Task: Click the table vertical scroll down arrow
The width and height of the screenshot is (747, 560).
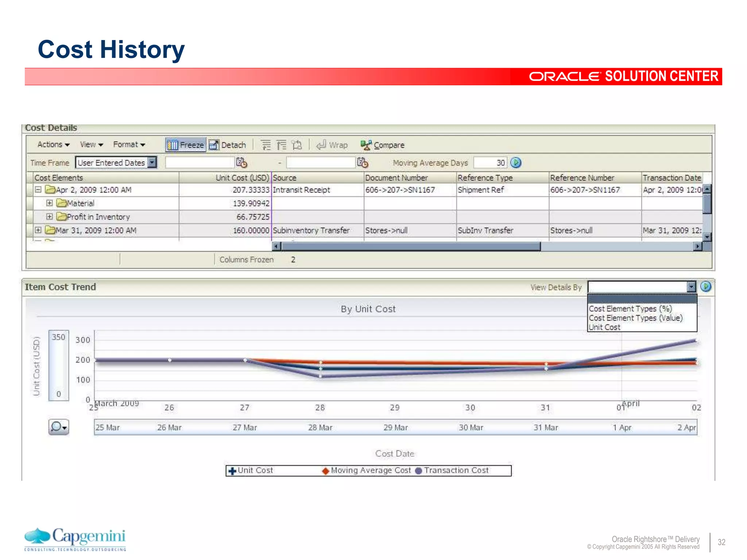Action: pyautogui.click(x=707, y=237)
